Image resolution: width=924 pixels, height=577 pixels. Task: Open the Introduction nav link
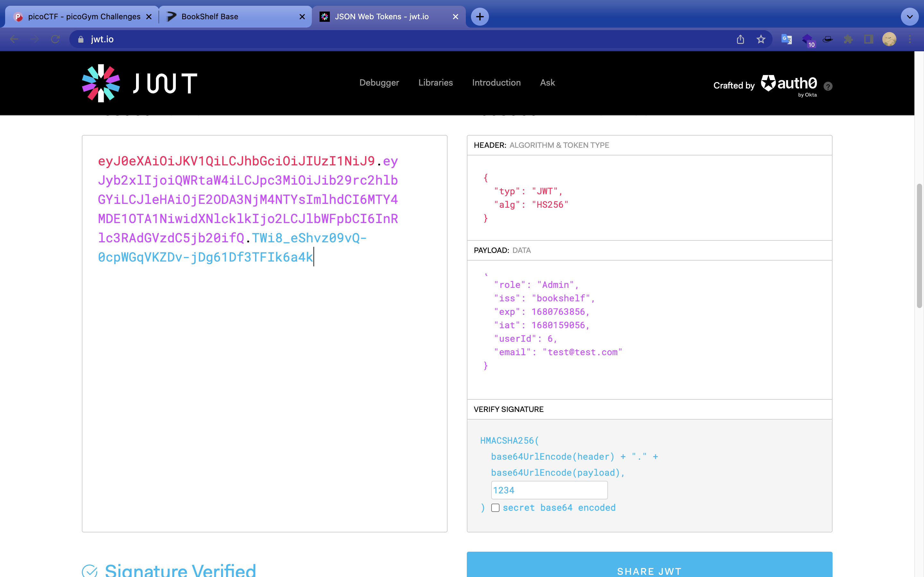[496, 82]
